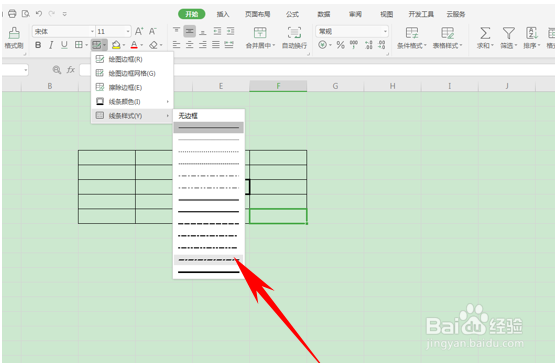Viewport: 555px width, 363px height.
Task: Apply justify alignment
Action: coord(216,45)
